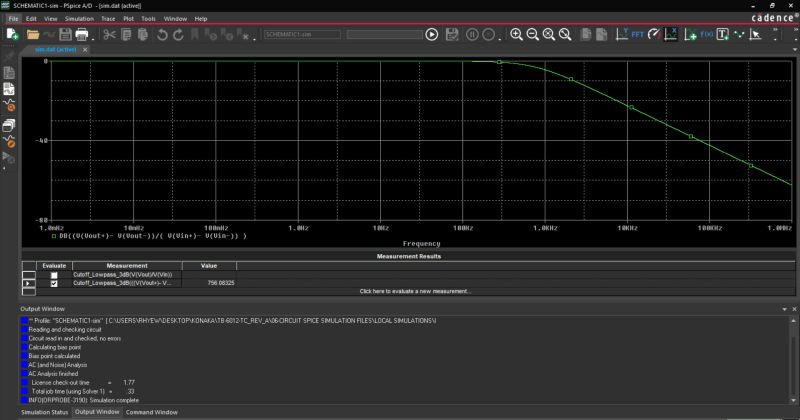Click the Evaluate column header
The height and width of the screenshot is (420, 800).
[54, 266]
